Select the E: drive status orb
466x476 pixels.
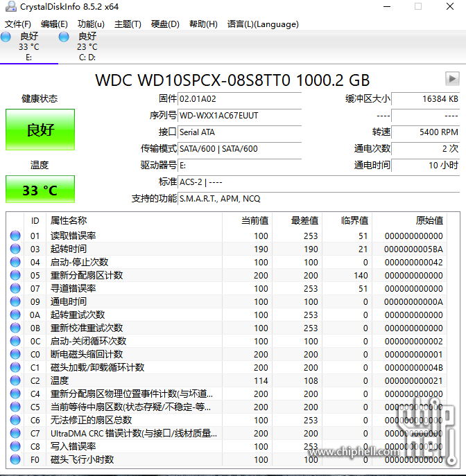coord(6,37)
